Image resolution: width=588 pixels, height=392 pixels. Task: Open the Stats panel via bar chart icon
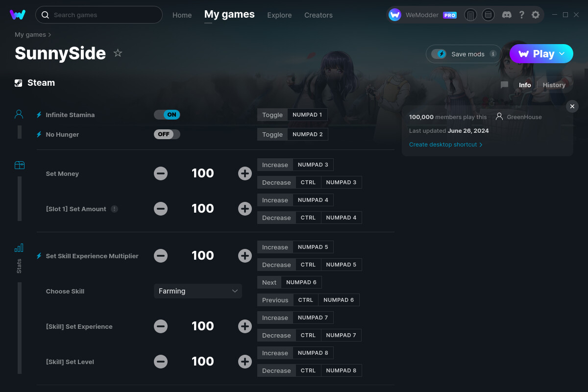point(19,248)
